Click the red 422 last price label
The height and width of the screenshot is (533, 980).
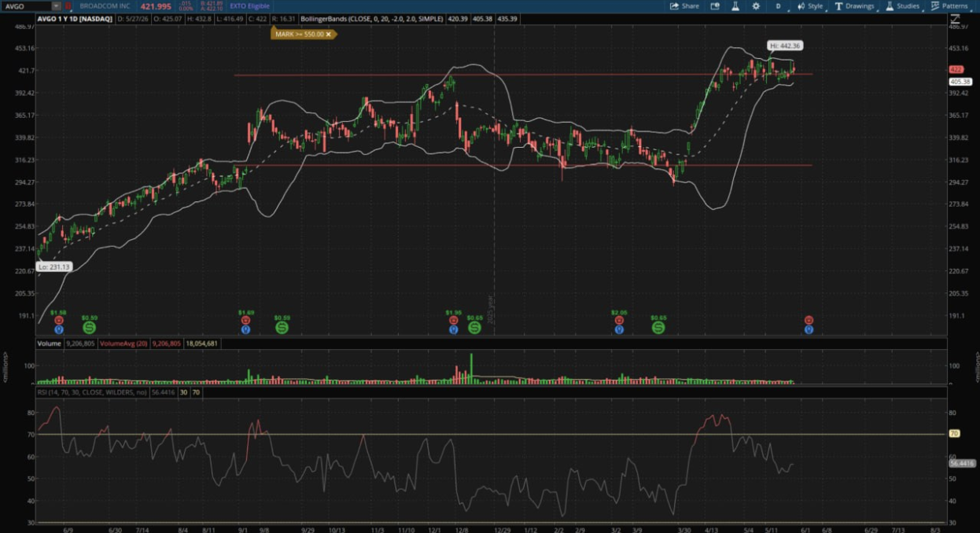point(955,69)
